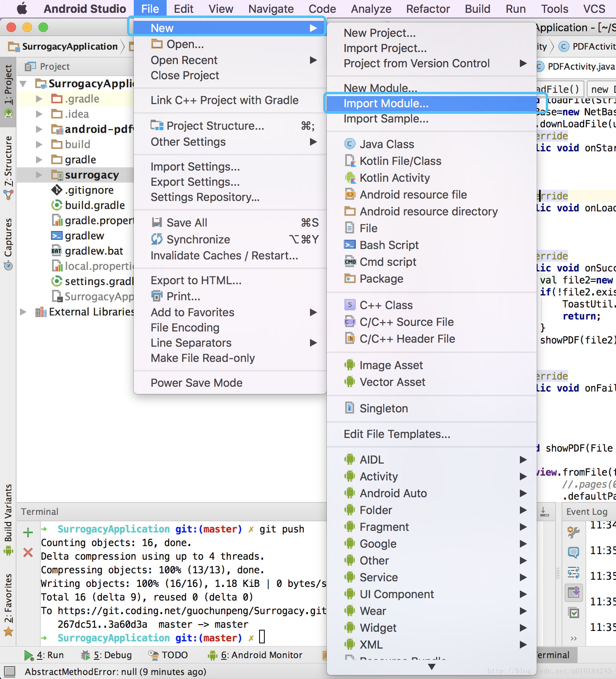
Task: Create a C/C++ Header File
Action: coord(432,339)
